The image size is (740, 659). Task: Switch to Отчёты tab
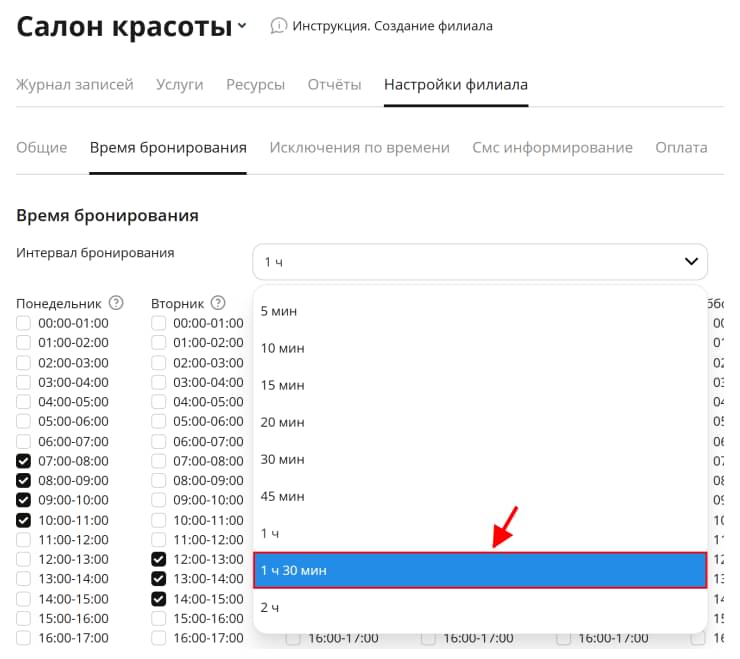pyautogui.click(x=334, y=84)
